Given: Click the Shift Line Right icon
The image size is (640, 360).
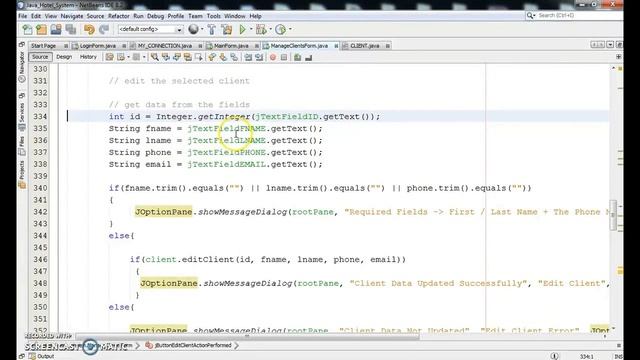Looking at the screenshot, I should pyautogui.click(x=259, y=58).
